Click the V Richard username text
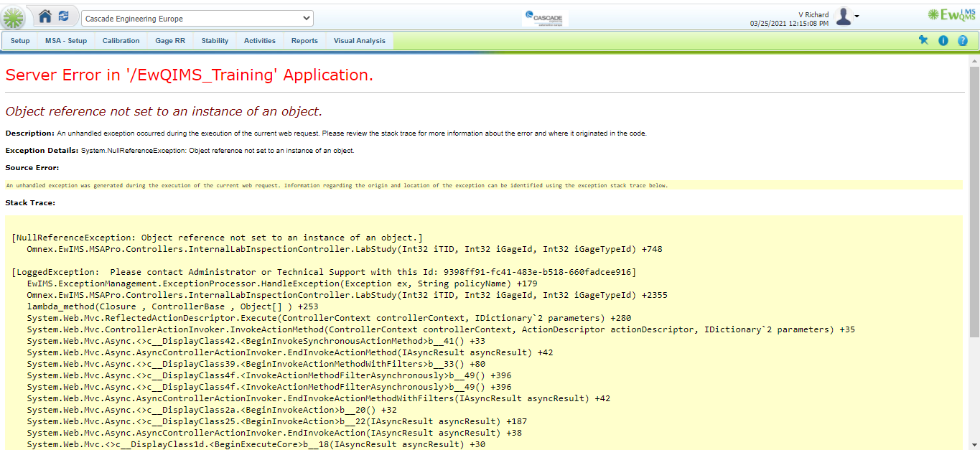The image size is (980, 450). pyautogui.click(x=813, y=14)
